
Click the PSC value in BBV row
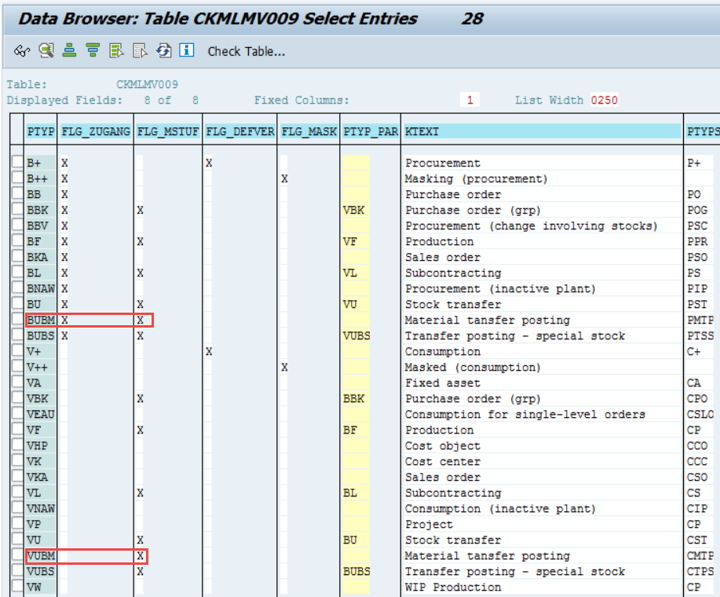click(x=697, y=226)
